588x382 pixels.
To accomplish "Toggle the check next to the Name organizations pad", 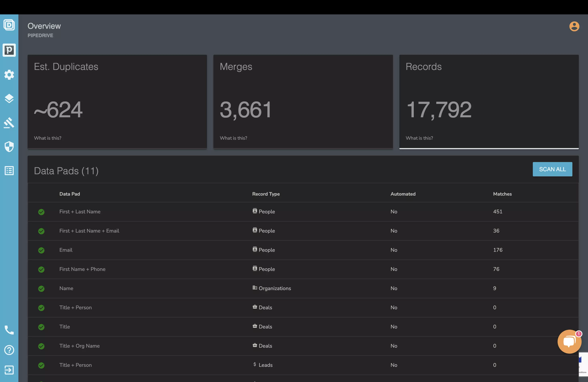I will 41,288.
